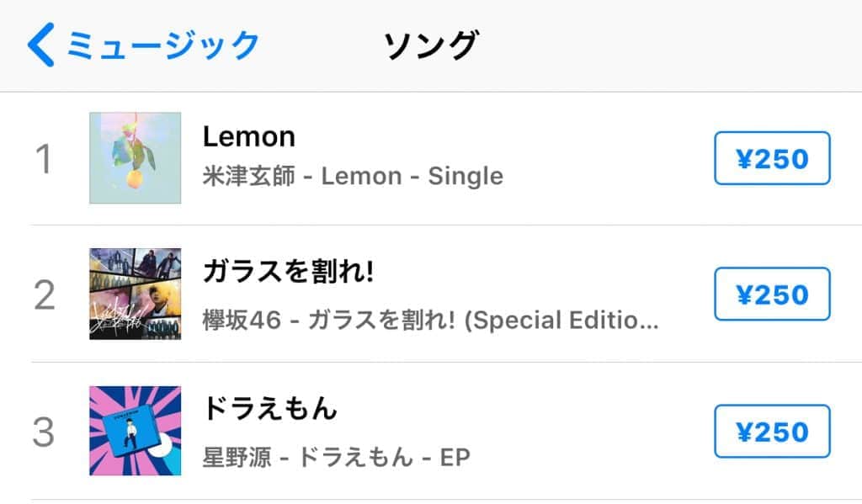This screenshot has height=504, width=862.
Task: Tap the "Lemon - Single" album label
Action: (x=412, y=177)
